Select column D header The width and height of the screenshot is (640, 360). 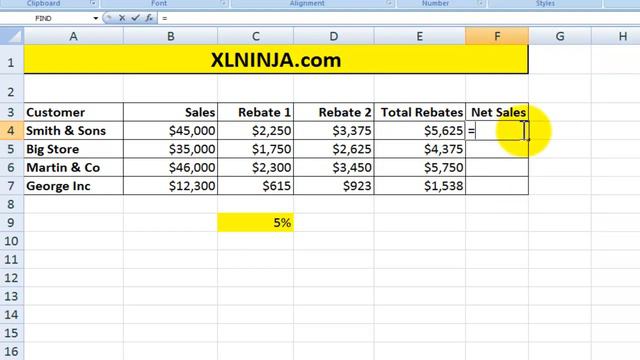pos(334,36)
